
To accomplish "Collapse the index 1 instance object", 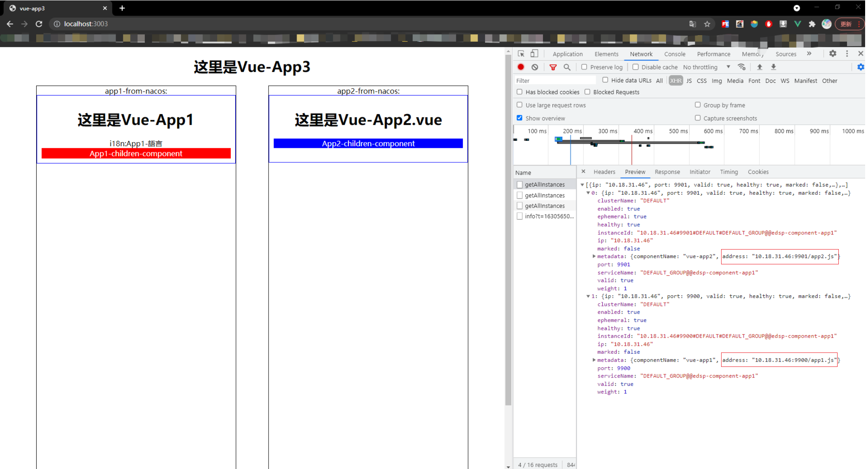I will [x=588, y=296].
